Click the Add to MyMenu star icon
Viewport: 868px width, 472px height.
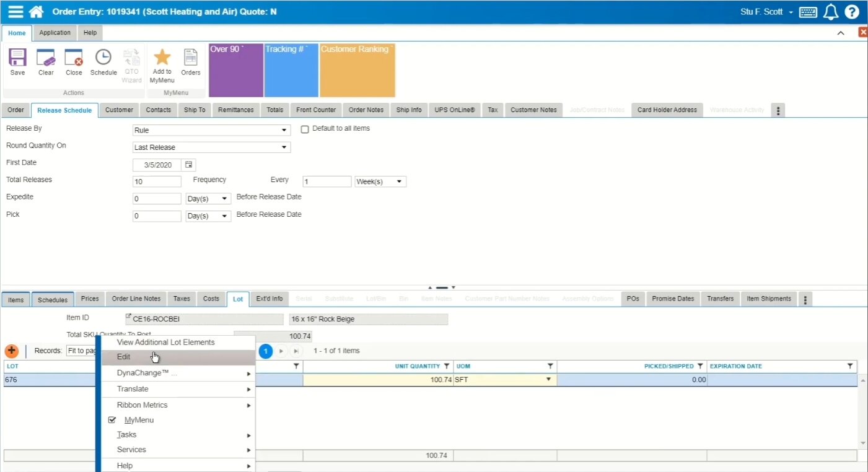162,58
